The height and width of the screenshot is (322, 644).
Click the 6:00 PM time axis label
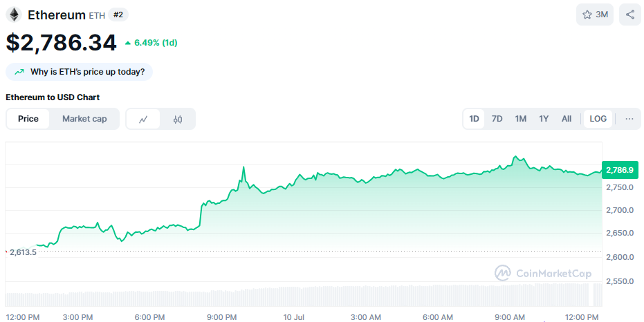[149, 317]
